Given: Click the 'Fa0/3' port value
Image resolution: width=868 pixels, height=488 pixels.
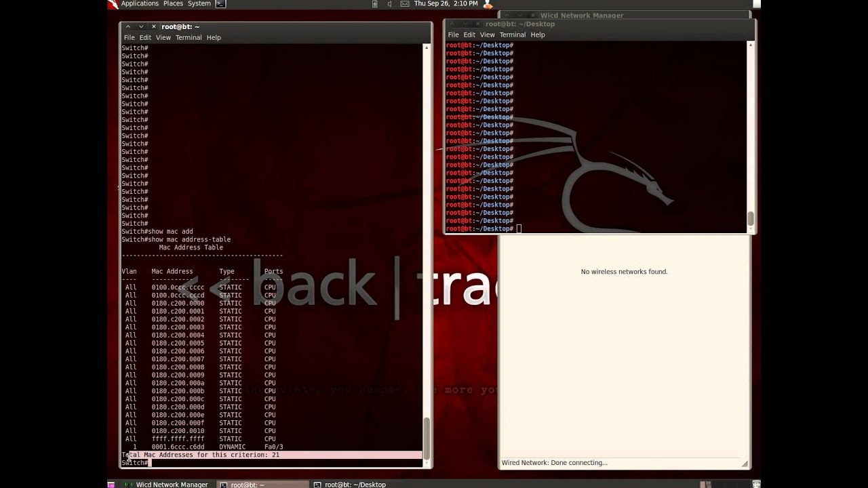Looking at the screenshot, I should (x=273, y=447).
